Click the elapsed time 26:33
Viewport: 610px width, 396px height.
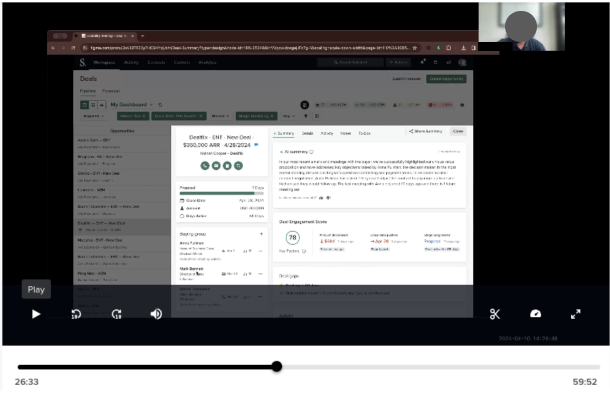pyautogui.click(x=27, y=382)
